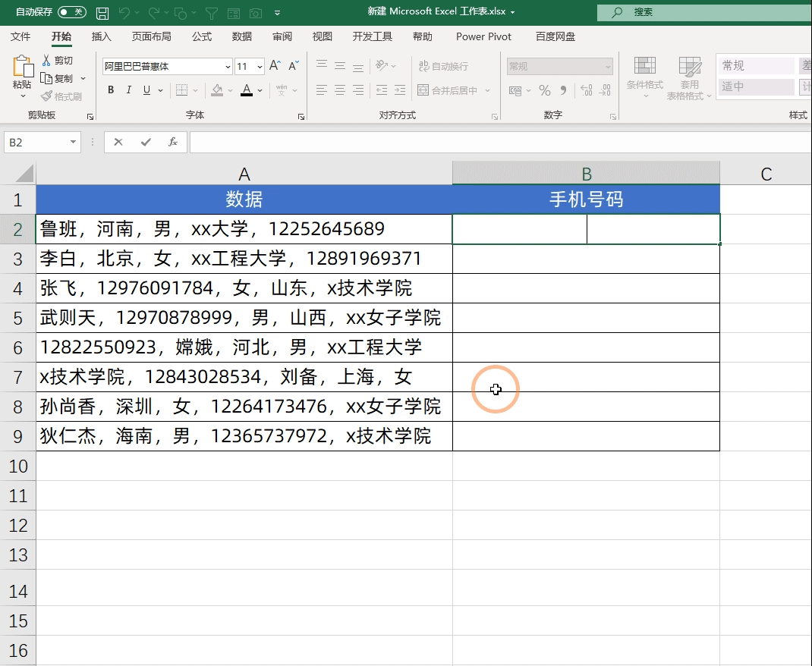Click the middle align icon

pos(340,65)
